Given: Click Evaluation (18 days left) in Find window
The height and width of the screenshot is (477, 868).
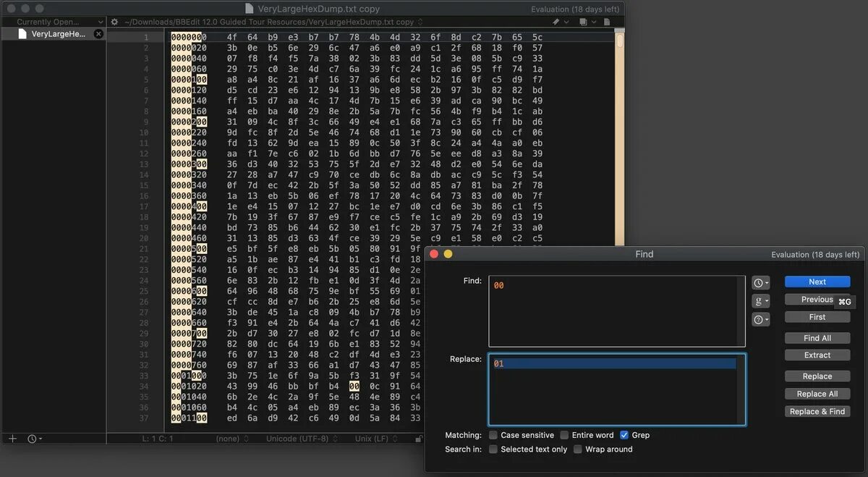Looking at the screenshot, I should pyautogui.click(x=815, y=254).
